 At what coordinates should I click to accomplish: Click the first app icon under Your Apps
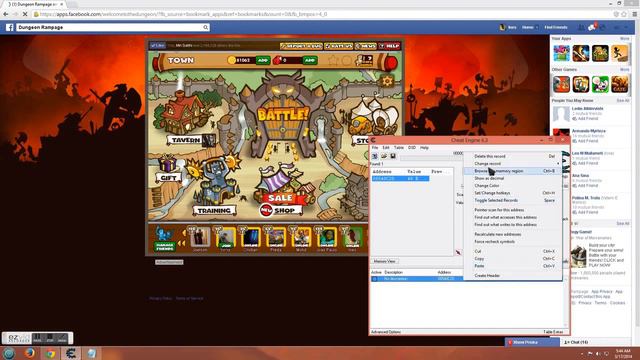coord(562,53)
